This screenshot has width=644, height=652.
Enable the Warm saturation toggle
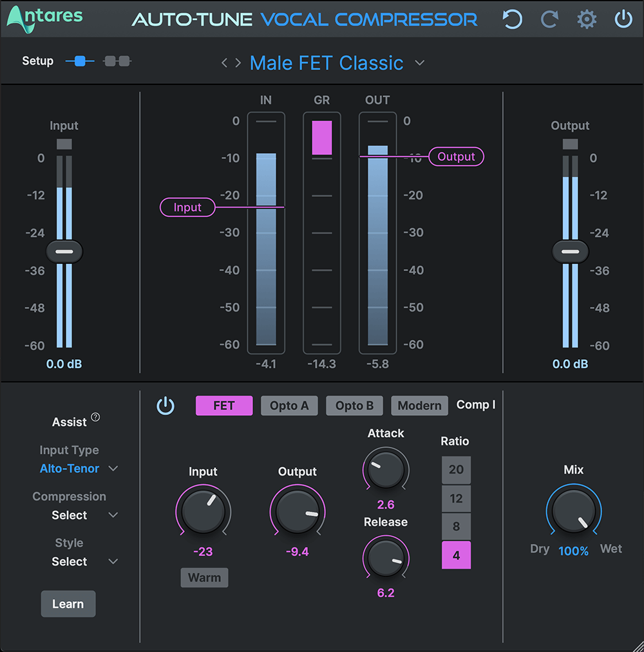point(204,577)
